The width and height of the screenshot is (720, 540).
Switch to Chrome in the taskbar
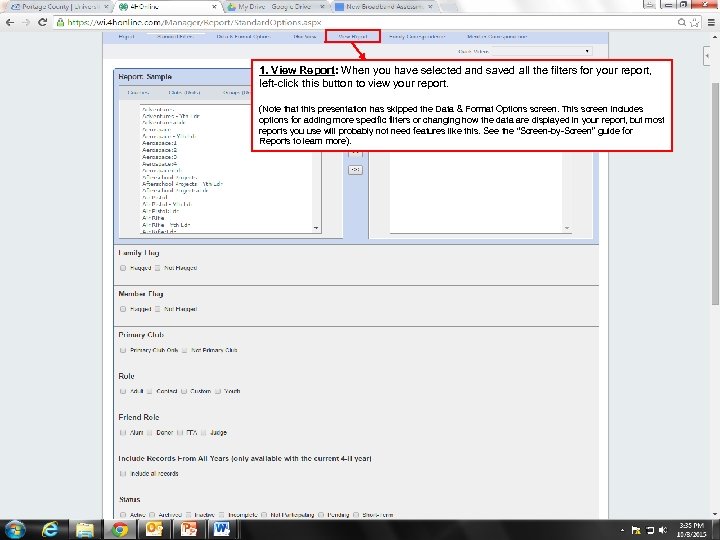(120, 530)
